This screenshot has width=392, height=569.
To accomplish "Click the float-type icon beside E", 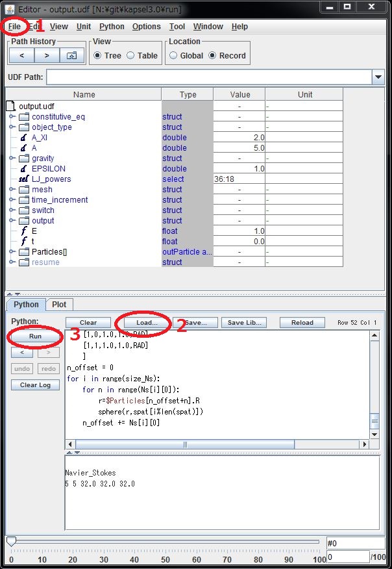I will tap(23, 231).
